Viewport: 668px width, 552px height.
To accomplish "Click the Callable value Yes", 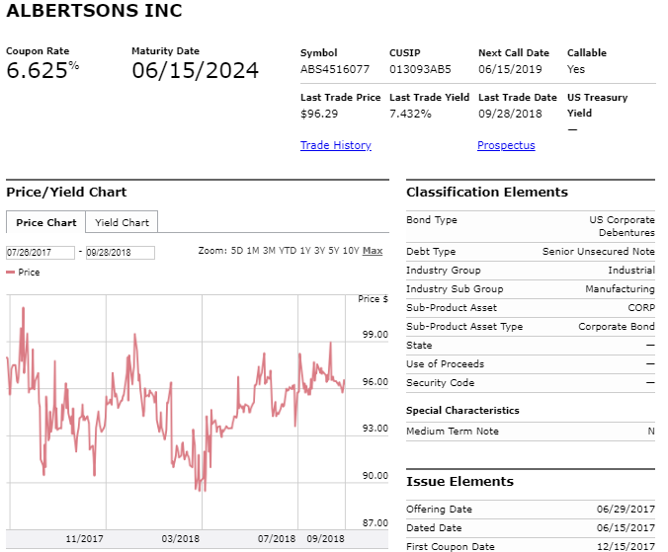I will point(576,69).
